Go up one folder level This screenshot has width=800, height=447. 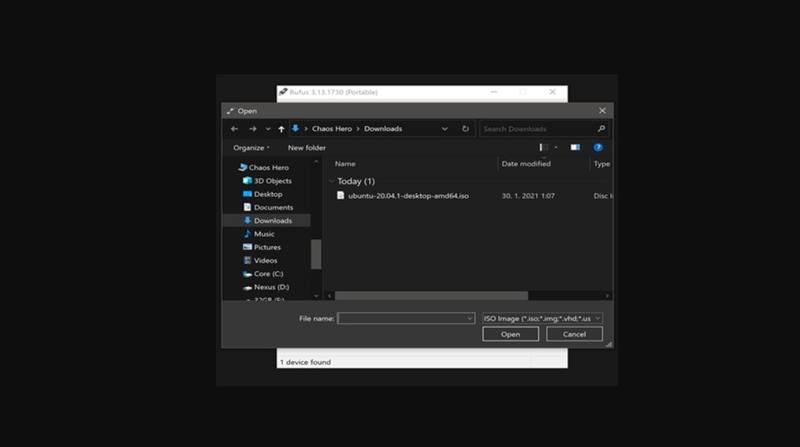pyautogui.click(x=281, y=129)
